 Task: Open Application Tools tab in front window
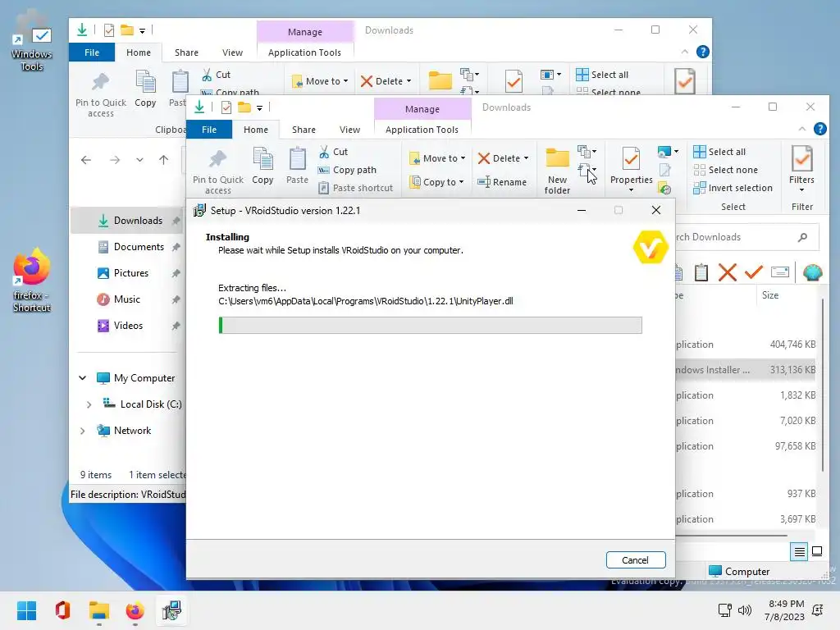coord(422,130)
